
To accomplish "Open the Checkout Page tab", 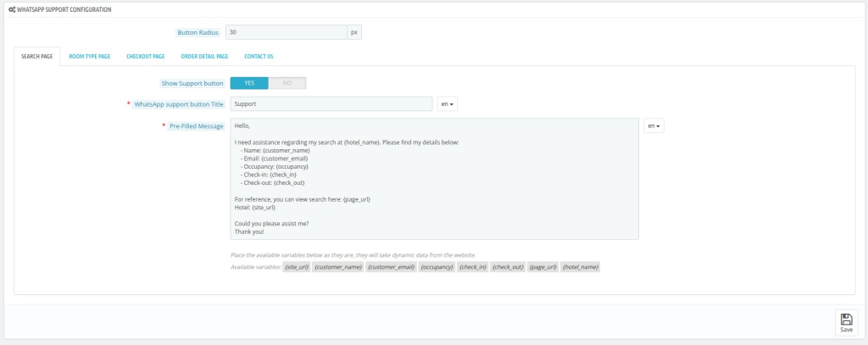I will pyautogui.click(x=146, y=57).
